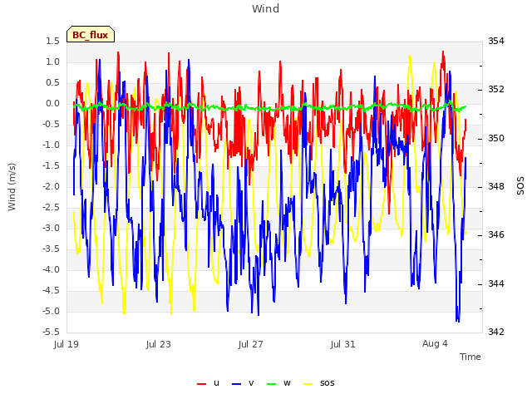This screenshot has width=532, height=399.
Task: Click the chart title 'Wind'
Action: pyautogui.click(x=266, y=8)
